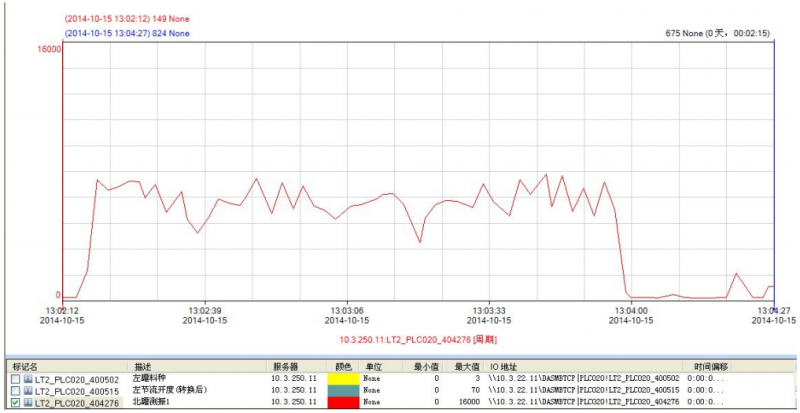Check the LT2_PLC020_400515 tag checkbox
The height and width of the screenshot is (413, 800).
click(14, 390)
